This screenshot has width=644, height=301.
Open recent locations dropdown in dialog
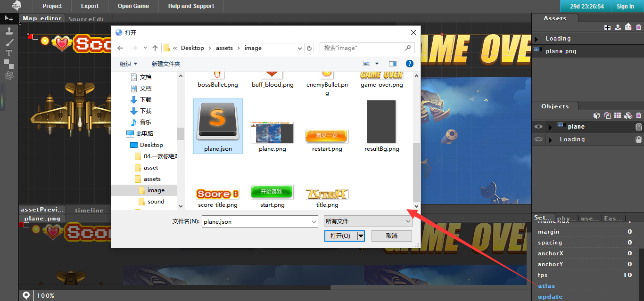coord(145,48)
